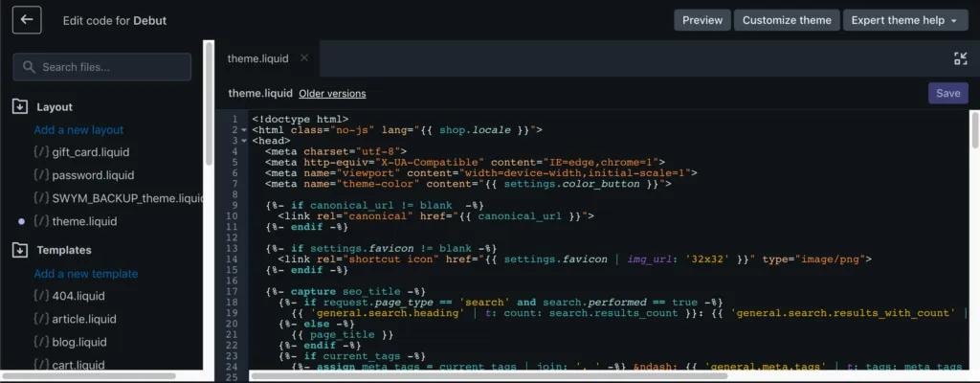The width and height of the screenshot is (980, 383).
Task: Open 404.liquid template
Action: [x=78, y=296]
